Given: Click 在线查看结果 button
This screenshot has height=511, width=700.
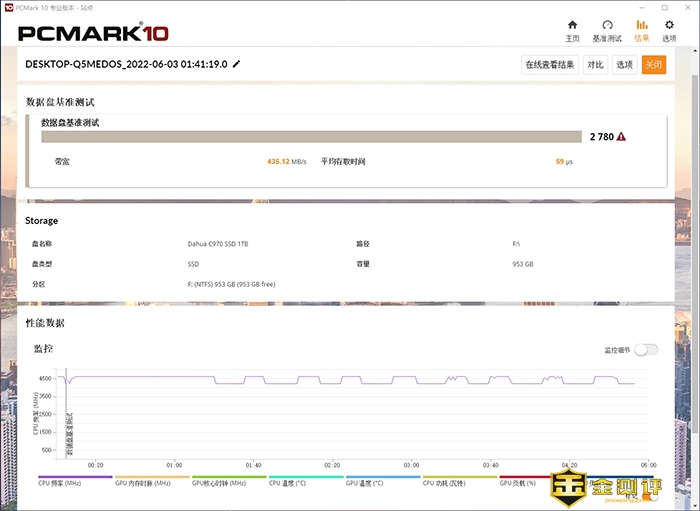Looking at the screenshot, I should click(550, 64).
